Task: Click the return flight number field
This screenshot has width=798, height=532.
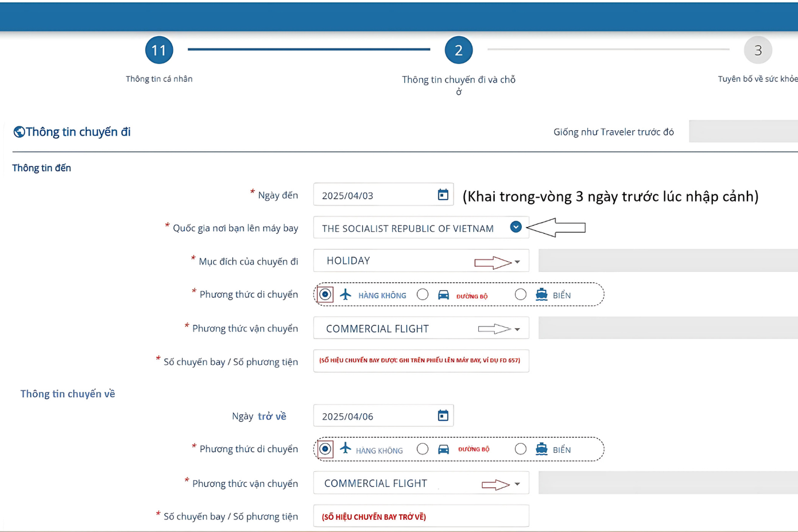Action: pyautogui.click(x=421, y=516)
